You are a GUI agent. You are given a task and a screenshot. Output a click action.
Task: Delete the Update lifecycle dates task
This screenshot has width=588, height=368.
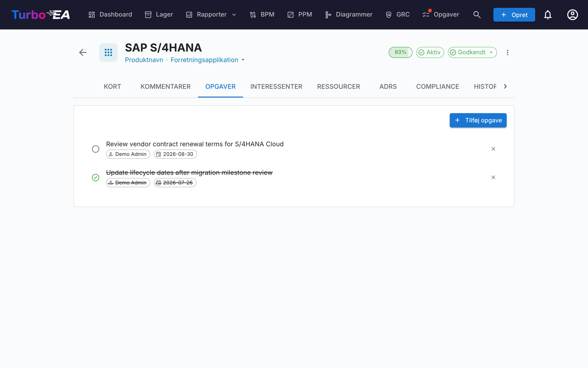493,177
